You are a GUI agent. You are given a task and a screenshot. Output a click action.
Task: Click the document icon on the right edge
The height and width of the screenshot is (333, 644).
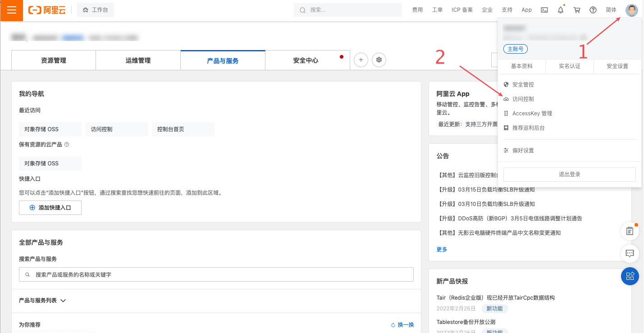[630, 231]
